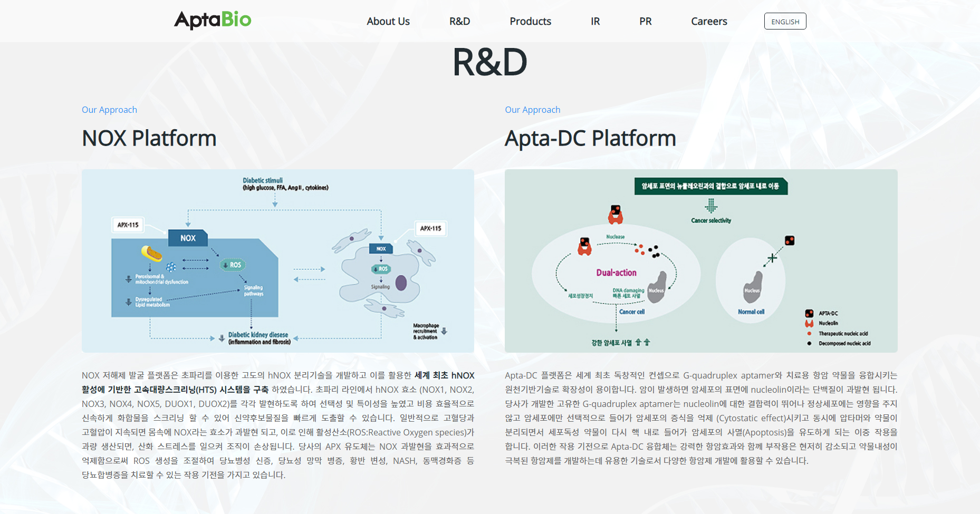980x514 pixels.
Task: Go to the IR menu
Action: click(x=595, y=21)
